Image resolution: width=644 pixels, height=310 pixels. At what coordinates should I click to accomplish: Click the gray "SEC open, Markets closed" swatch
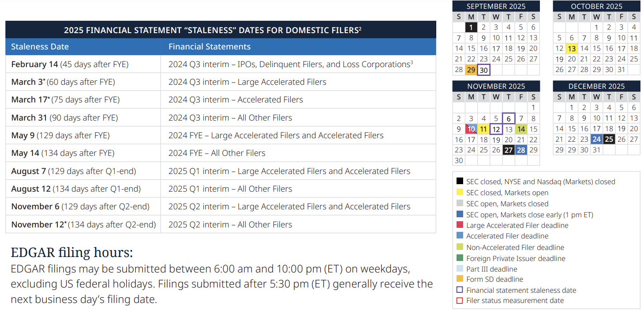tap(459, 204)
